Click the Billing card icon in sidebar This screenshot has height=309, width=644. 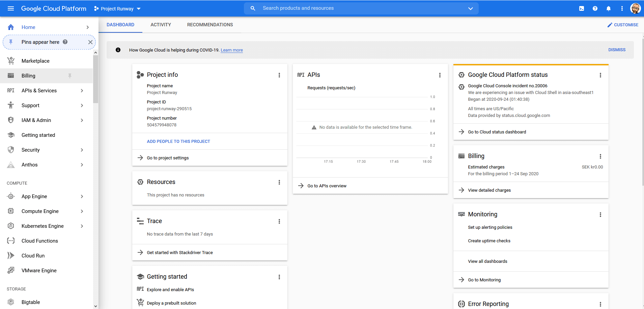point(11,76)
